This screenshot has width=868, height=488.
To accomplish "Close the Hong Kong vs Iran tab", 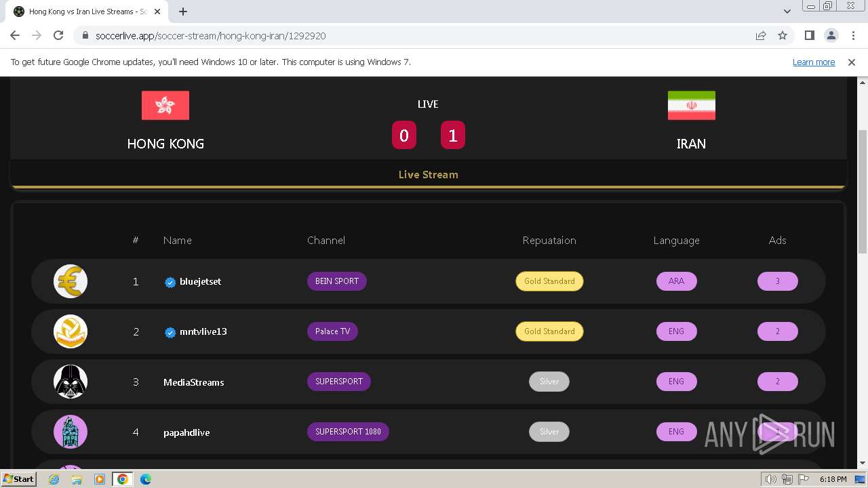I will [157, 12].
